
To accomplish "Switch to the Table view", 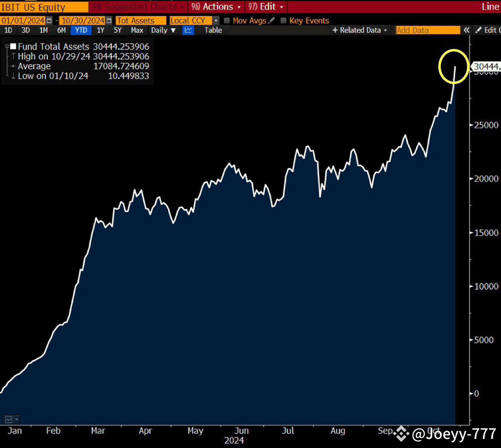I will (213, 30).
